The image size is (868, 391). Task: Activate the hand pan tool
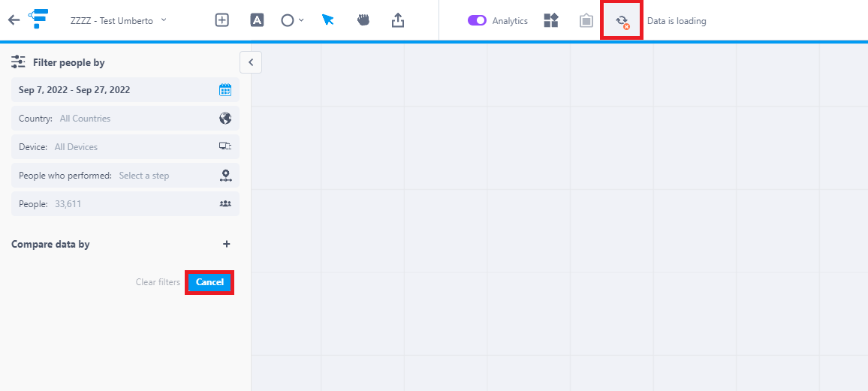coord(363,20)
